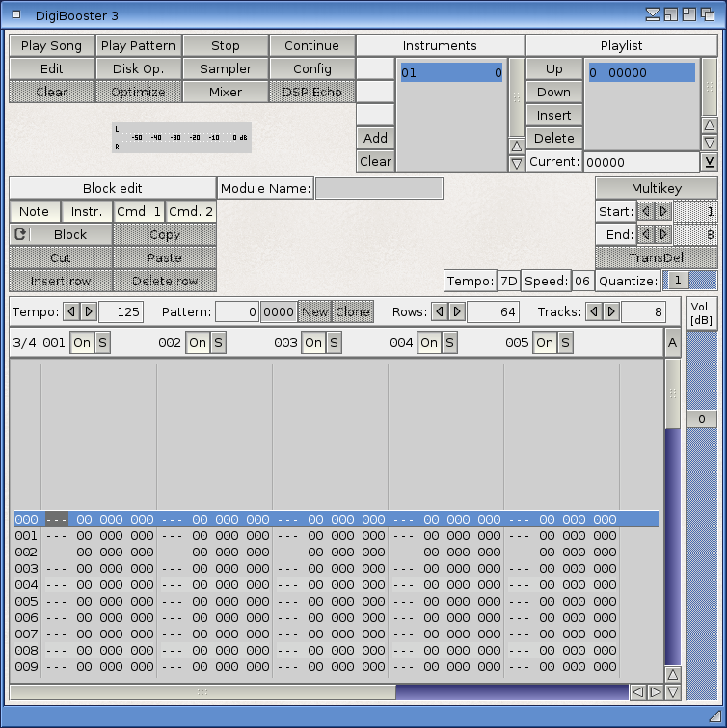
Task: Toggle Cmd. 1 in Block edit
Action: click(x=139, y=212)
